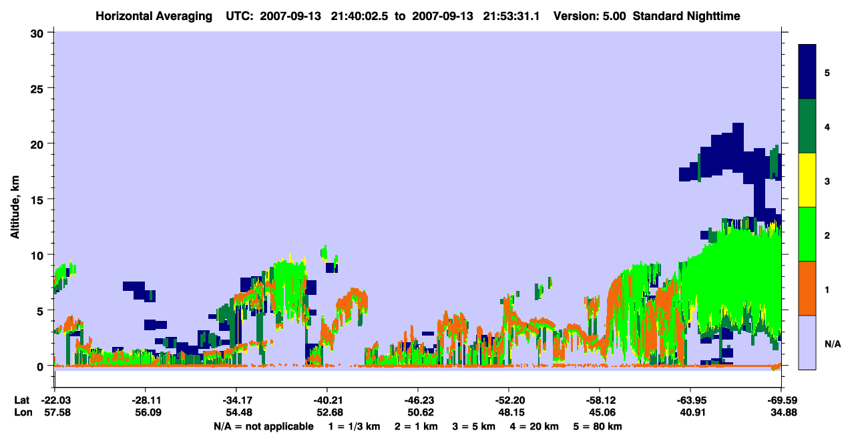The height and width of the screenshot is (445, 868).
Task: Click the latitude label -46.23
Action: 417,400
